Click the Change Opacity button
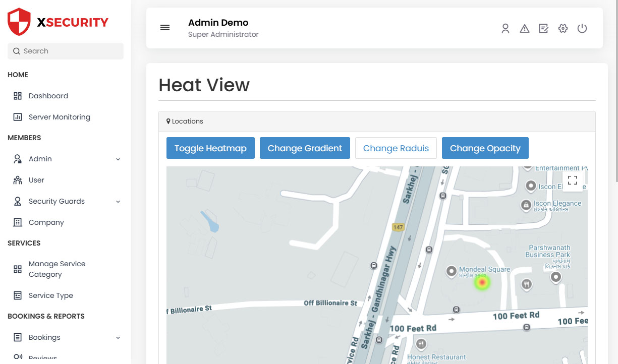 (x=485, y=148)
